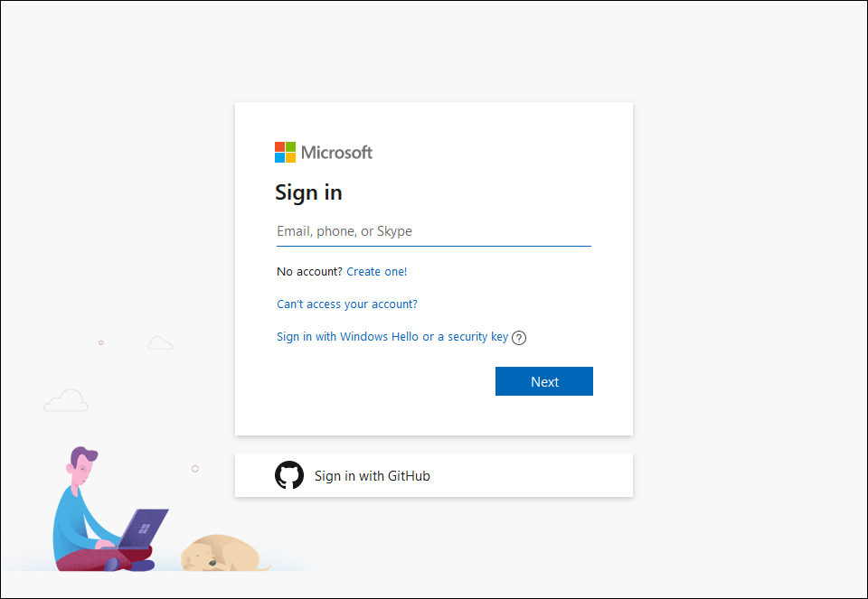
Task: Click the Microsoft wordmark text
Action: pos(336,153)
